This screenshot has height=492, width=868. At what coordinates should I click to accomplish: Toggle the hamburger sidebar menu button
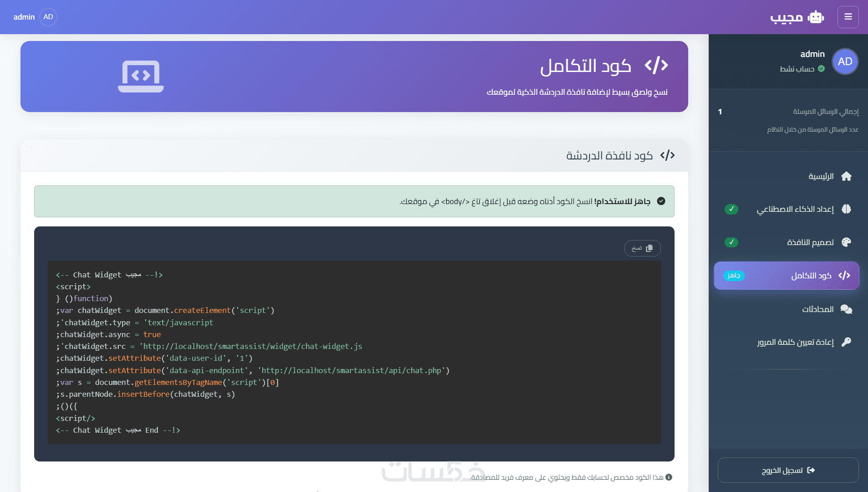click(848, 17)
